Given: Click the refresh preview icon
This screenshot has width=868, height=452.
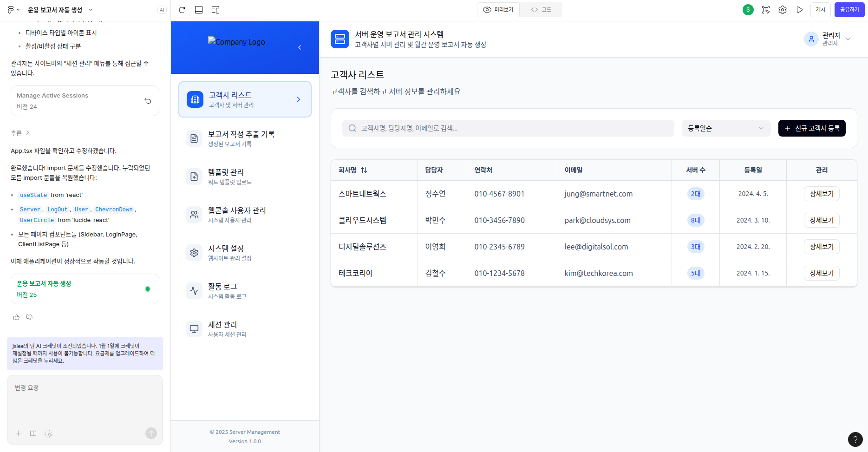Looking at the screenshot, I should click(x=182, y=10).
